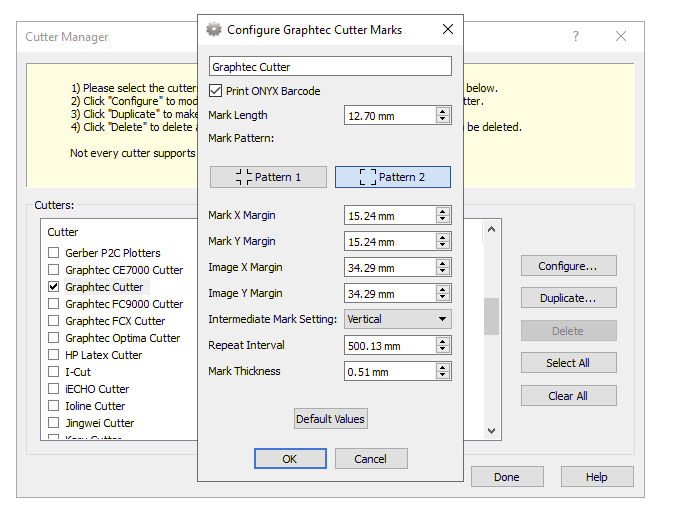
Task: Select Pattern 1 mark pattern
Action: [x=268, y=177]
